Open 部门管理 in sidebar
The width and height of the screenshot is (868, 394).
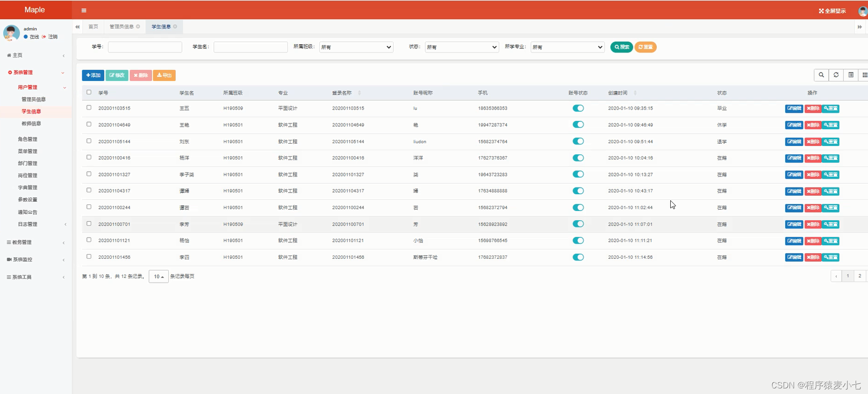(28, 164)
